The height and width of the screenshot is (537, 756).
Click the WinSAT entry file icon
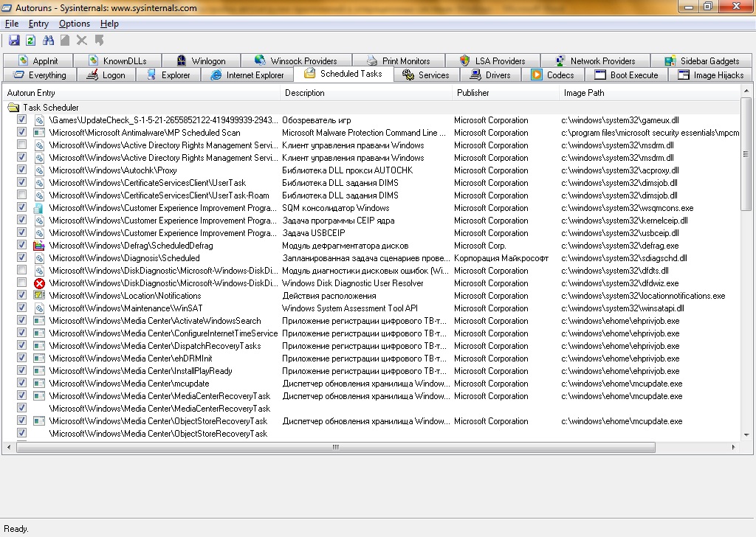[39, 308]
